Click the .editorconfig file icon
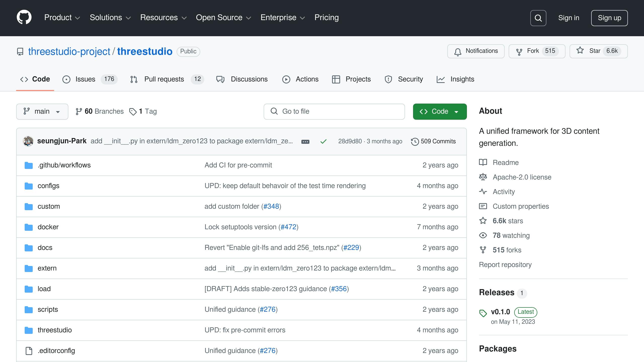Viewport: 644px width, 362px height. tap(29, 351)
